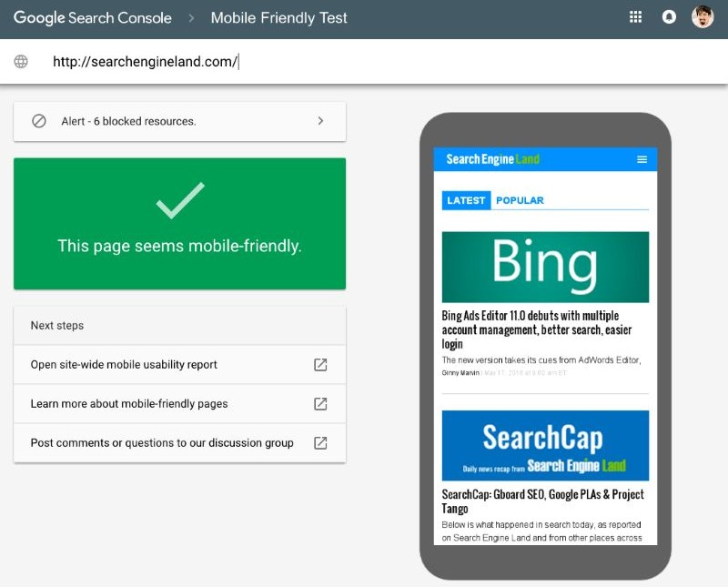Open the user profile avatar
Screen dimensions: 728x587
pos(702,17)
